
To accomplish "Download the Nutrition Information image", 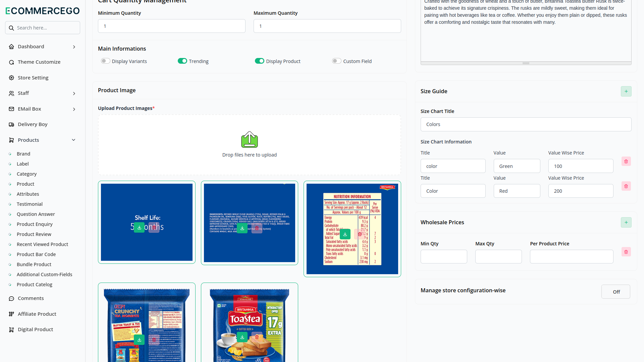I will [x=345, y=234].
